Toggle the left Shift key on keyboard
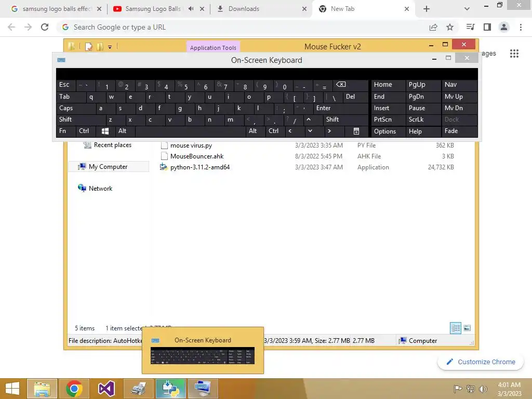 82,119
